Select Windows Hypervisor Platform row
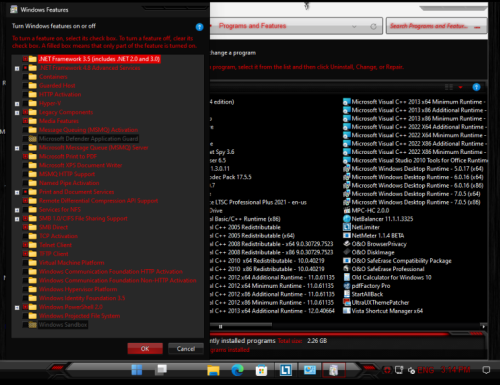Image resolution: width=500 pixels, height=385 pixels. click(x=78, y=289)
